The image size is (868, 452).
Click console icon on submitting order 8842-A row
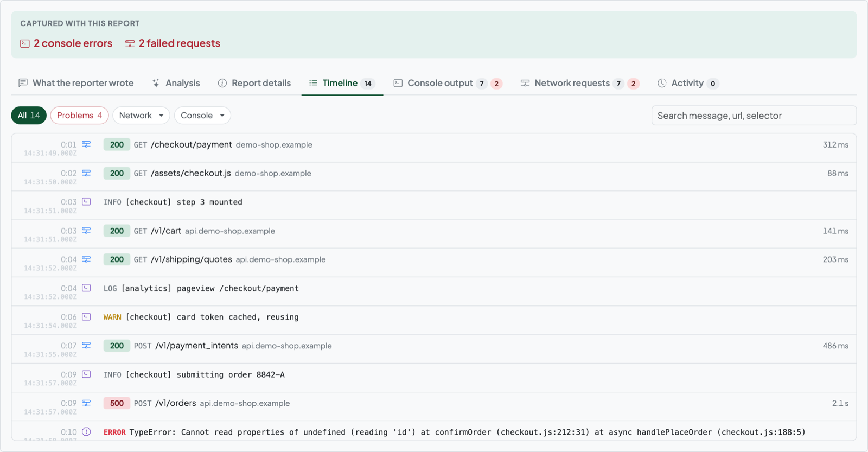point(86,374)
